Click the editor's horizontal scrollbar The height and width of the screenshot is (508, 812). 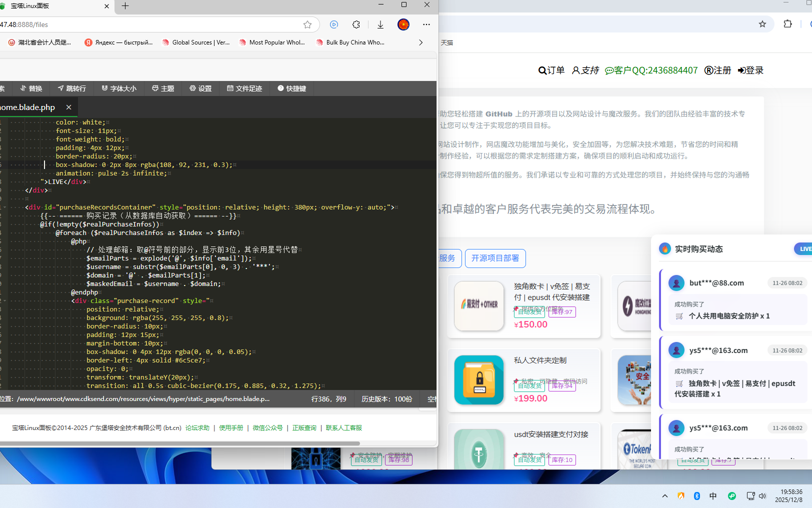tap(180, 443)
